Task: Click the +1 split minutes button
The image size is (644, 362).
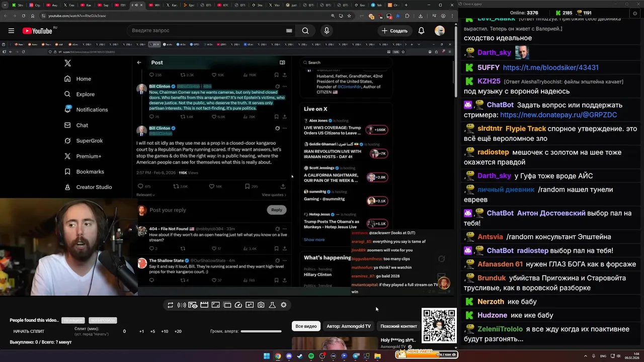Action: (x=141, y=331)
